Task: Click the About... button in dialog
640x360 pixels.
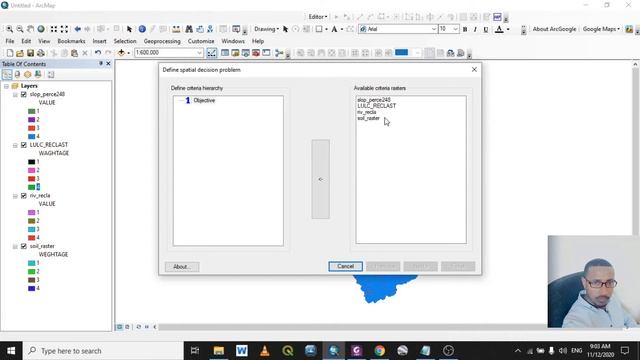Action: pyautogui.click(x=182, y=267)
